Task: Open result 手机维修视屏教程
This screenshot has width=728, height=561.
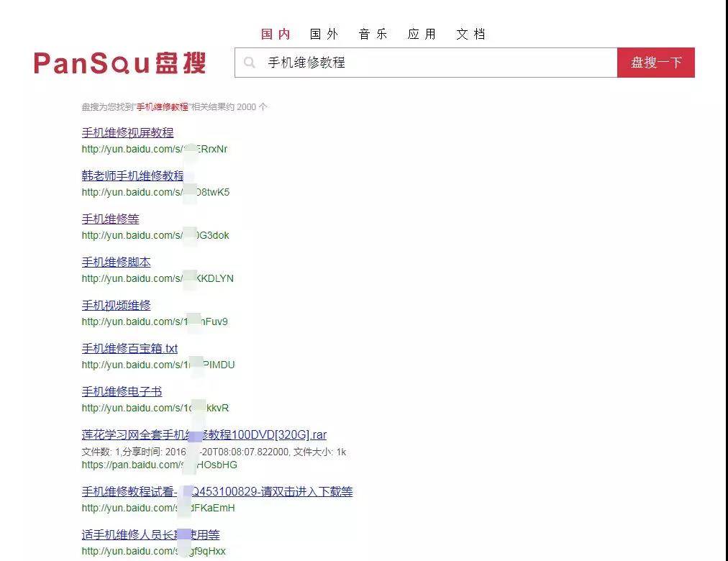Action: (x=127, y=133)
